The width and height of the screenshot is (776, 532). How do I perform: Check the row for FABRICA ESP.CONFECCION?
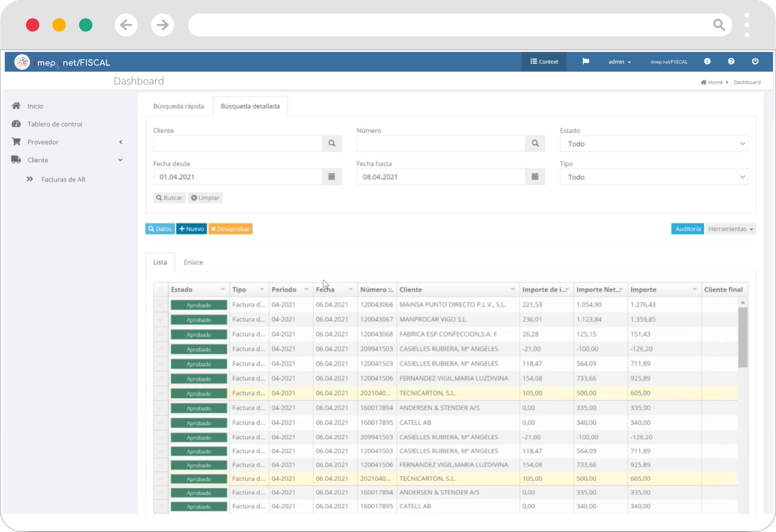[161, 334]
